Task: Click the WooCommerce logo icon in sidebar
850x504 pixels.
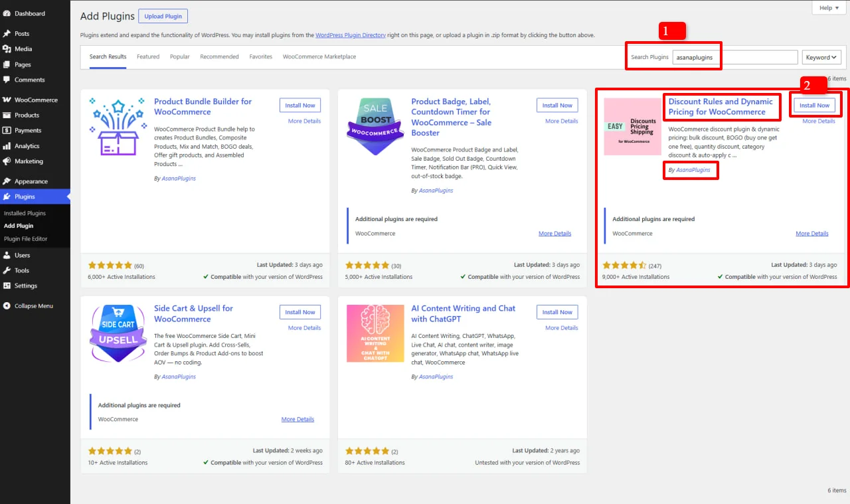Action: 7,100
